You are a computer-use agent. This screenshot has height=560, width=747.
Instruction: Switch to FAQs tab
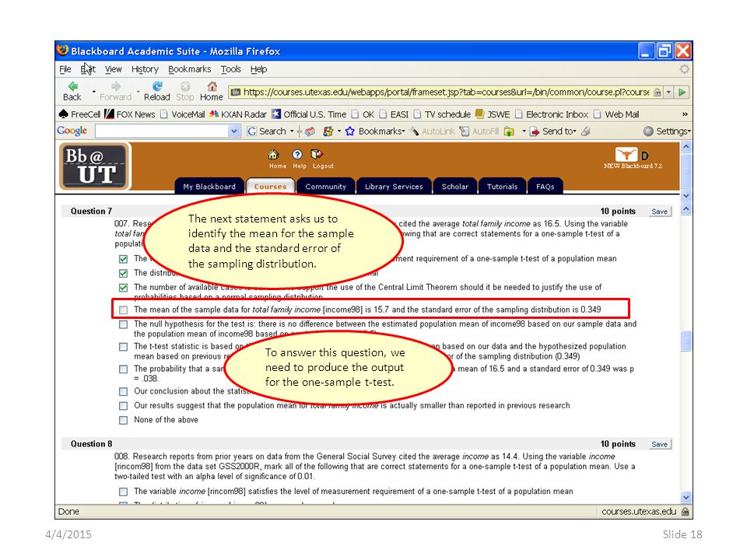[545, 186]
